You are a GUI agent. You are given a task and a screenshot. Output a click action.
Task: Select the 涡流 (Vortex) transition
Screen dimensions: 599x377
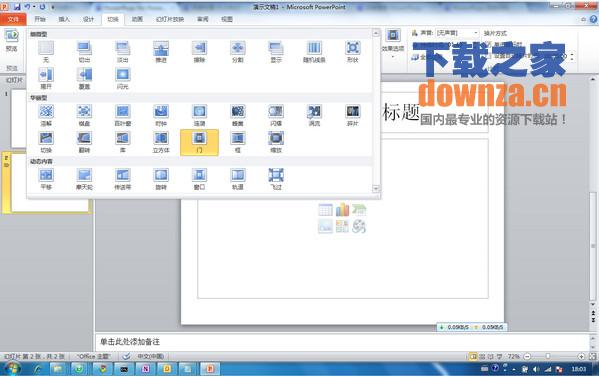point(314,115)
